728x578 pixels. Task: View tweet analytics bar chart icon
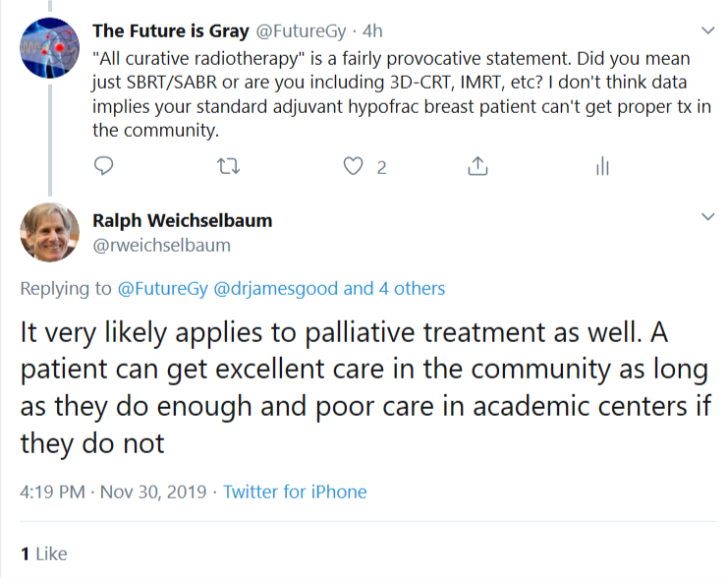602,167
